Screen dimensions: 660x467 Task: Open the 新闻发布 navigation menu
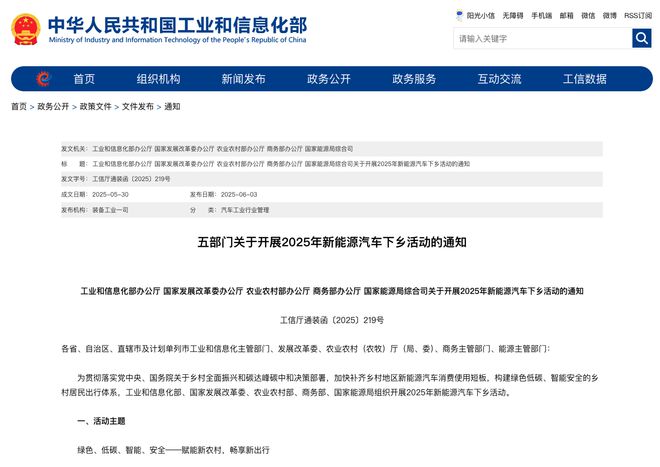pyautogui.click(x=244, y=79)
